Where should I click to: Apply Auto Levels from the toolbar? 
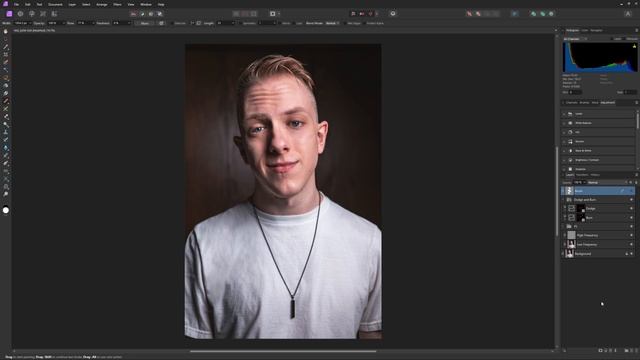point(133,14)
